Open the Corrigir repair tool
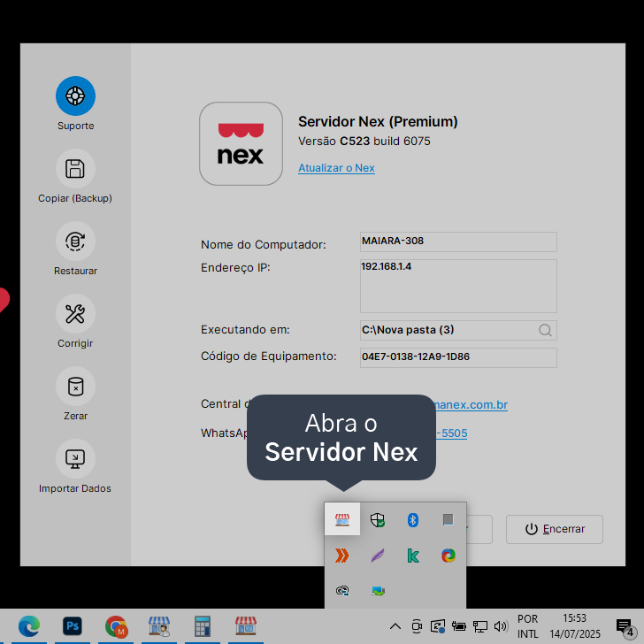644x644 pixels. [75, 314]
